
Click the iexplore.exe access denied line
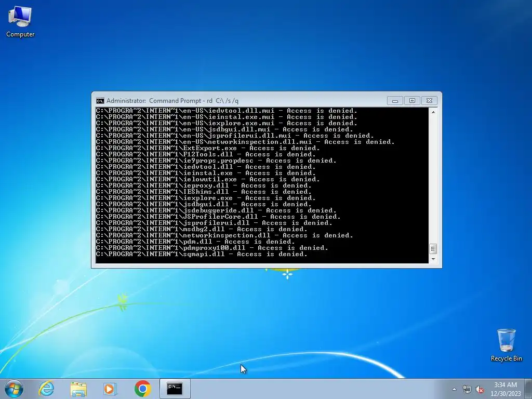(x=206, y=198)
